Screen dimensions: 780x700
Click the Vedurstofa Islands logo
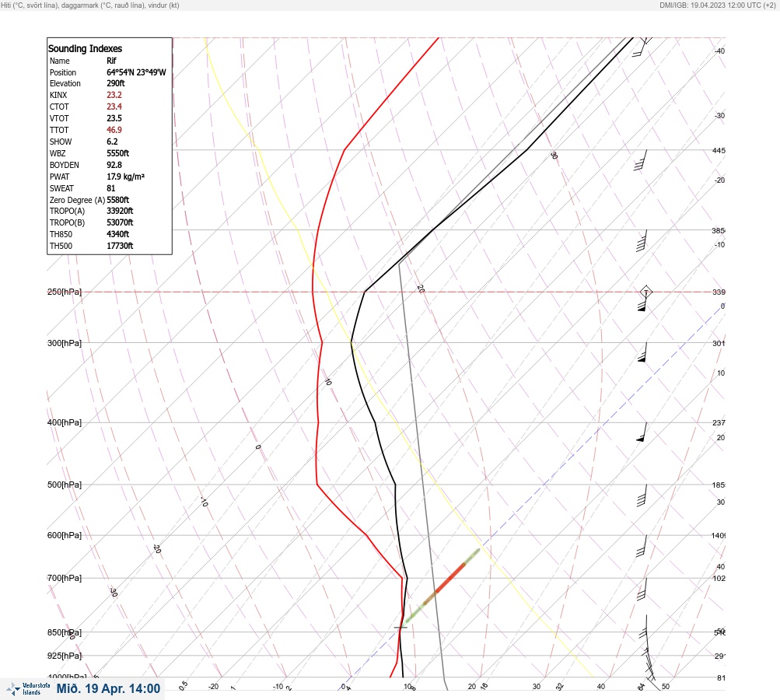[x=28, y=689]
